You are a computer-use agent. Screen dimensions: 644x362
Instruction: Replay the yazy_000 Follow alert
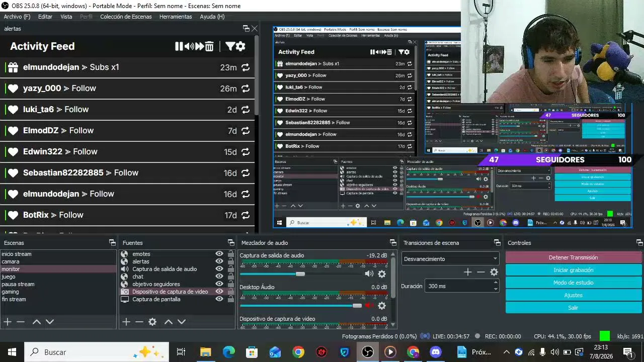[246, 88]
